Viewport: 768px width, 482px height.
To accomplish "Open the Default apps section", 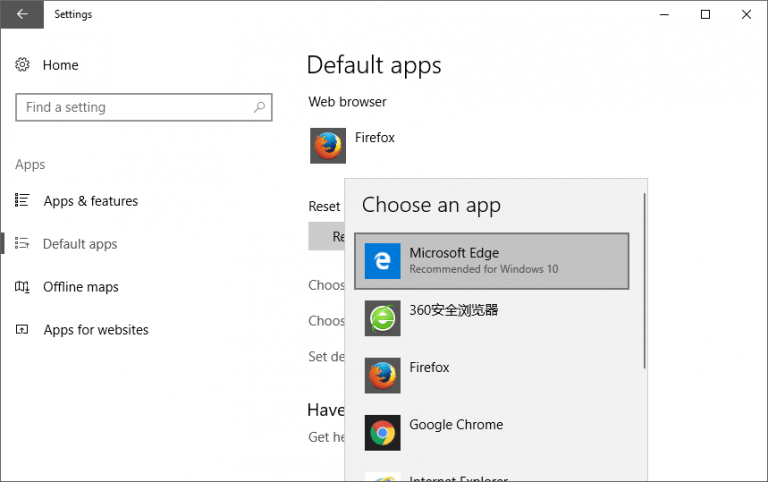I will (80, 244).
